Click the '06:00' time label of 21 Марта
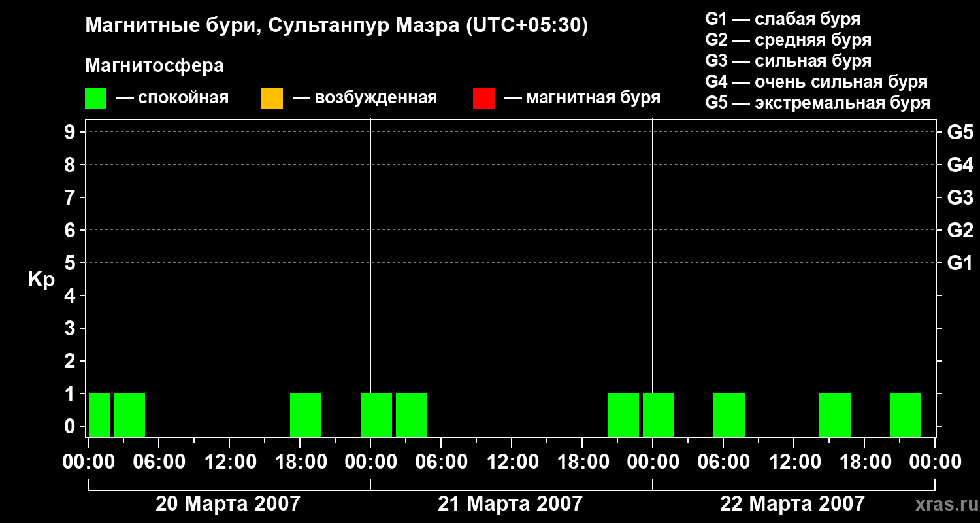 pyautogui.click(x=441, y=462)
